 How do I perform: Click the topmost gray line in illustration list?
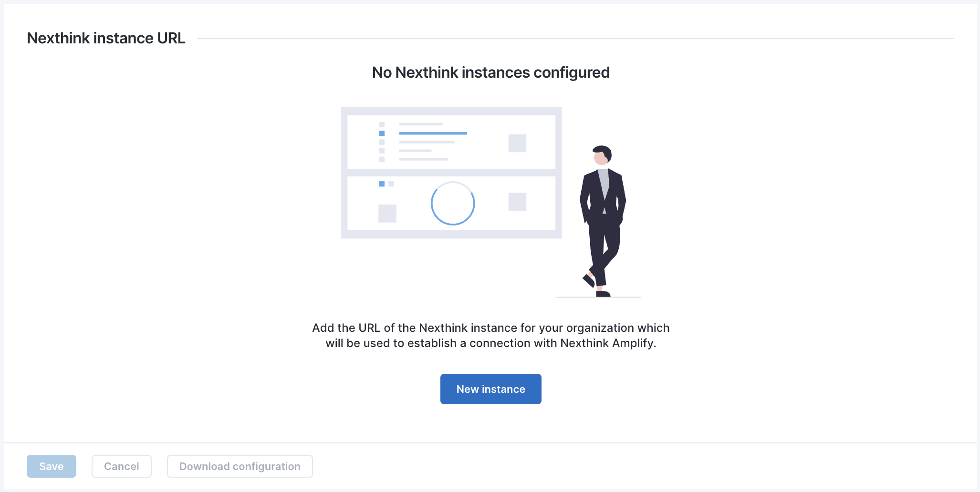[421, 124]
